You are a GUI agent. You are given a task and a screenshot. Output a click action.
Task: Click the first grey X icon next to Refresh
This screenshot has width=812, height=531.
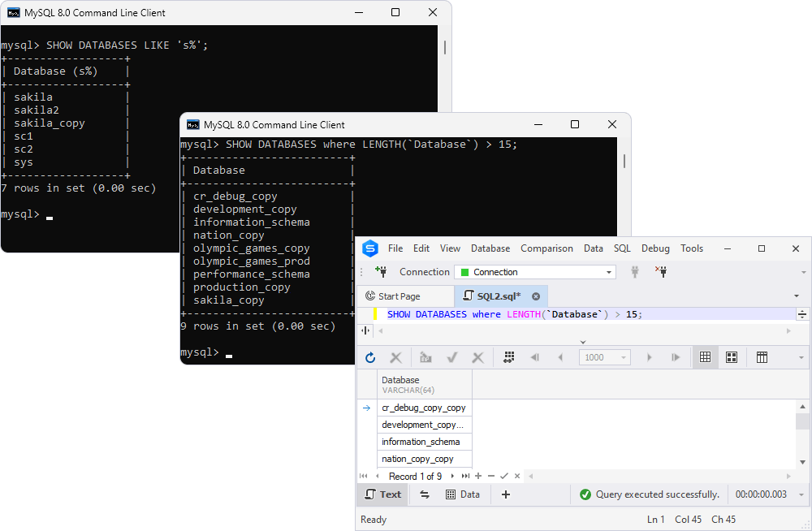[396, 357]
